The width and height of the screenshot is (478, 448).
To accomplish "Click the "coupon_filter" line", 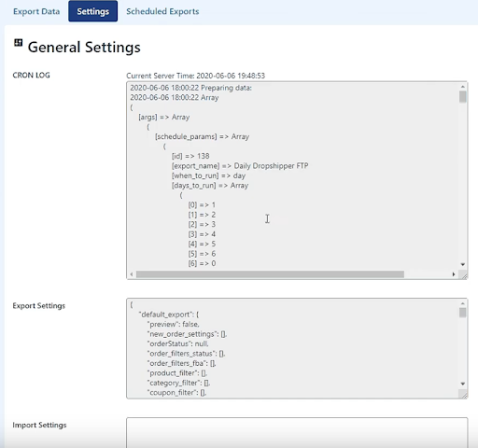I will click(176, 393).
